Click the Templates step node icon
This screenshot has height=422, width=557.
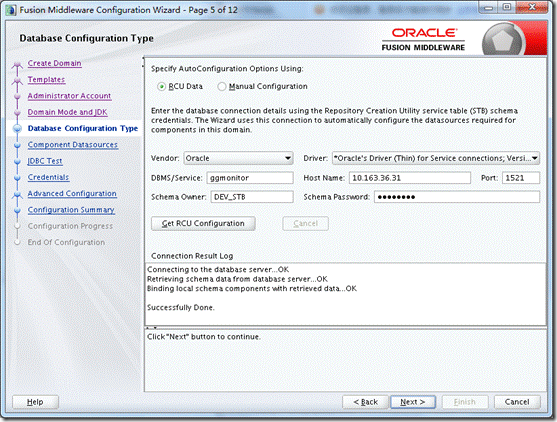pyautogui.click(x=17, y=81)
